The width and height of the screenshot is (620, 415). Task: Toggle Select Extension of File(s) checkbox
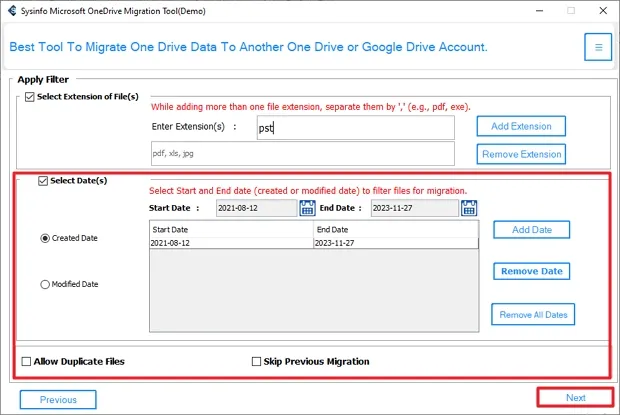(x=28, y=95)
